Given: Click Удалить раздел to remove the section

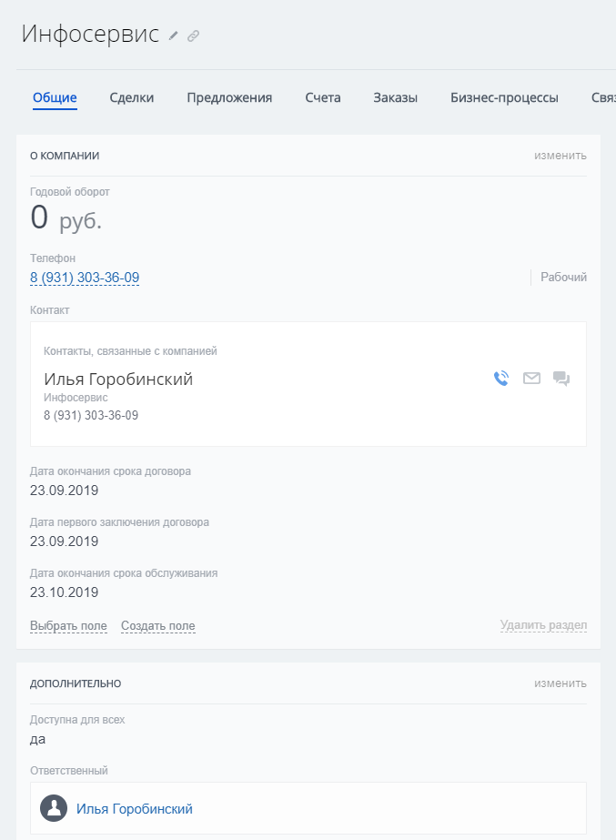Looking at the screenshot, I should tap(543, 626).
